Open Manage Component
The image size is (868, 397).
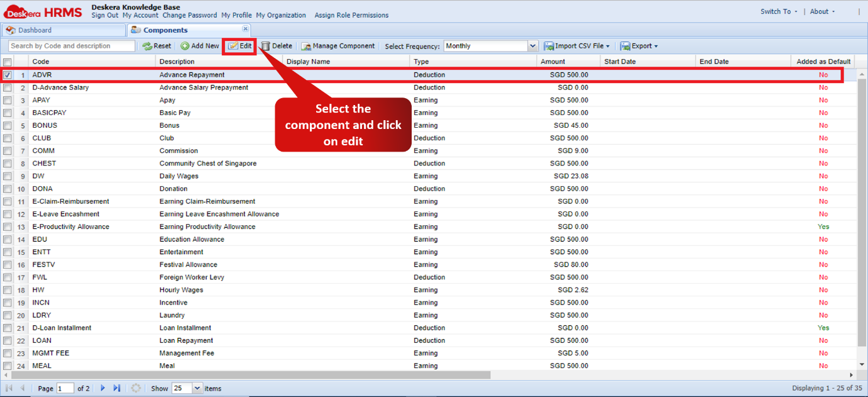[x=338, y=46]
